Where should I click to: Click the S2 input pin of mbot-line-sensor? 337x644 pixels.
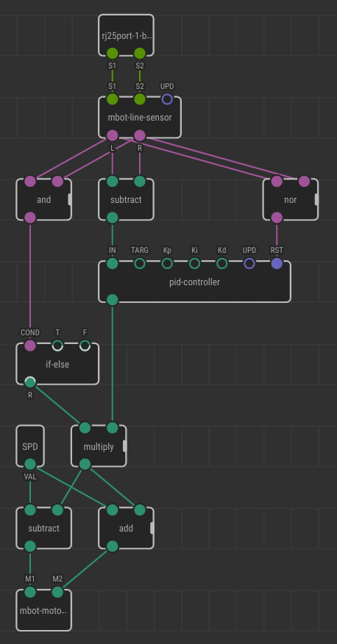coord(140,99)
